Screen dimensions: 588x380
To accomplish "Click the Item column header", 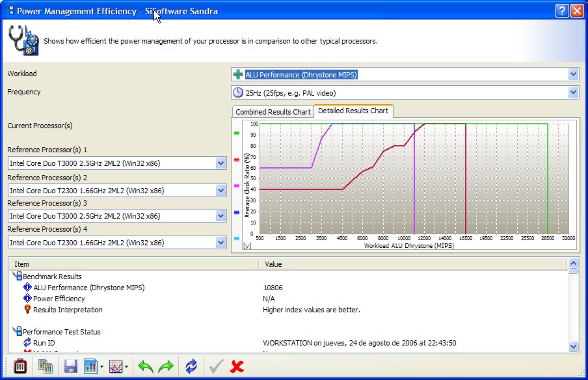I will [x=134, y=264].
